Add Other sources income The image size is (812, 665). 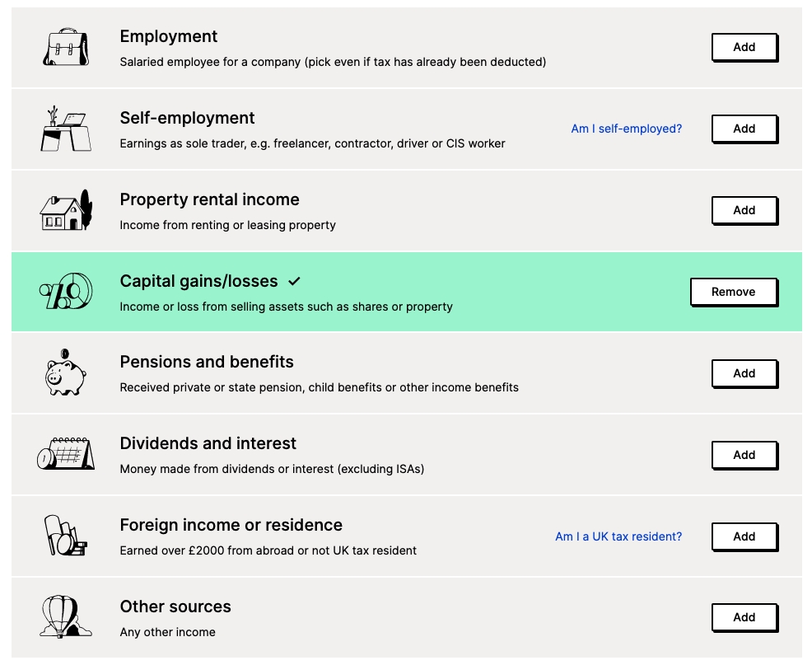pyautogui.click(x=744, y=617)
